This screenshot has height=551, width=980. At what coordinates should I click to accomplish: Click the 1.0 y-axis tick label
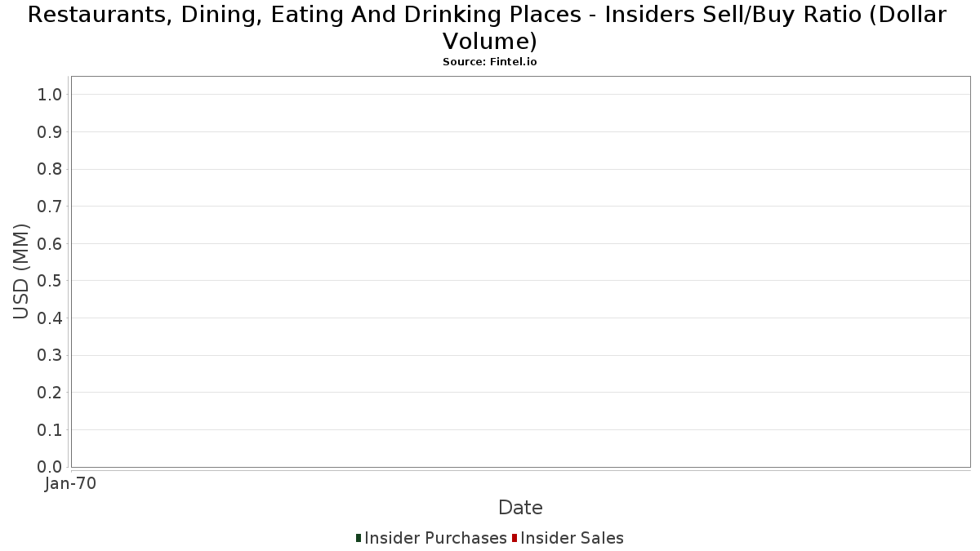pyautogui.click(x=50, y=95)
